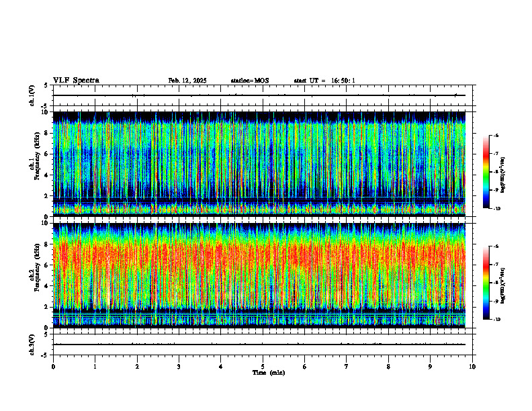
Task: Click the "ch.3(V)" waveform axis label
Action: tap(32, 345)
